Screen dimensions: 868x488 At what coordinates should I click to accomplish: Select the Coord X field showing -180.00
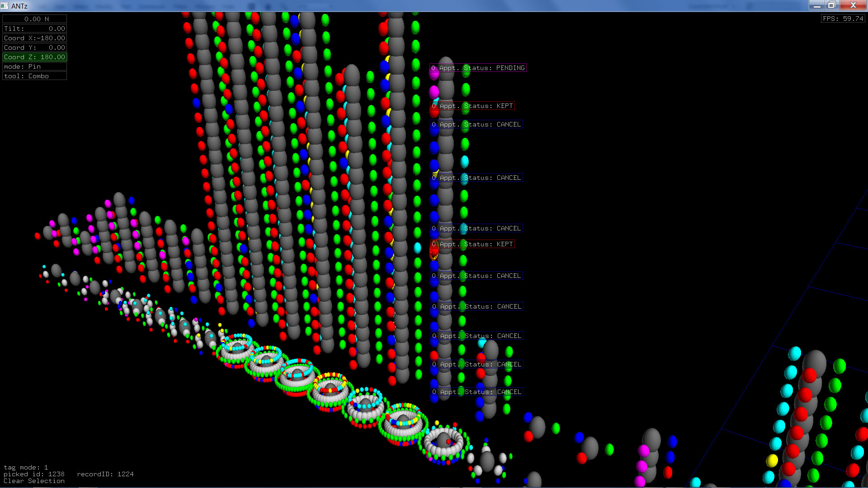coord(35,38)
